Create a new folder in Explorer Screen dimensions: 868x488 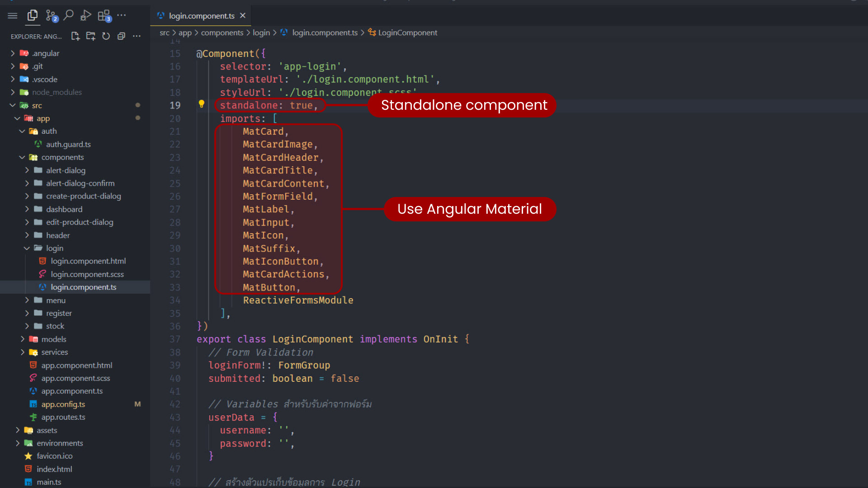(90, 36)
